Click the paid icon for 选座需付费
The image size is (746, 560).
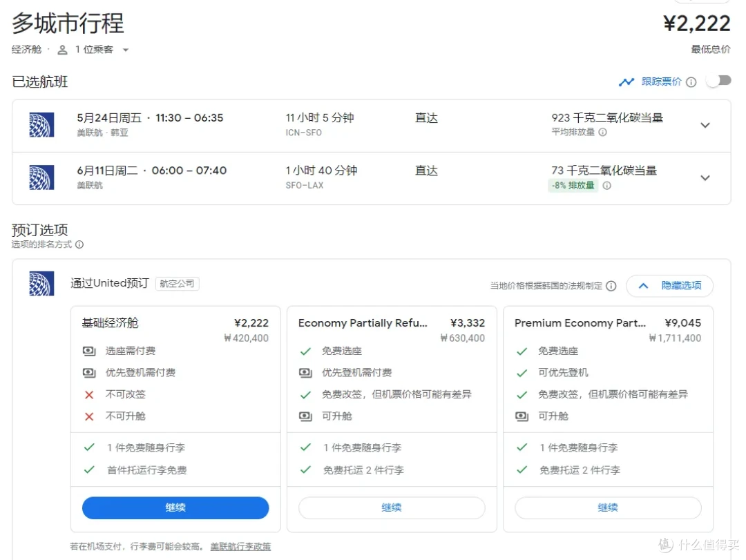[x=89, y=351]
